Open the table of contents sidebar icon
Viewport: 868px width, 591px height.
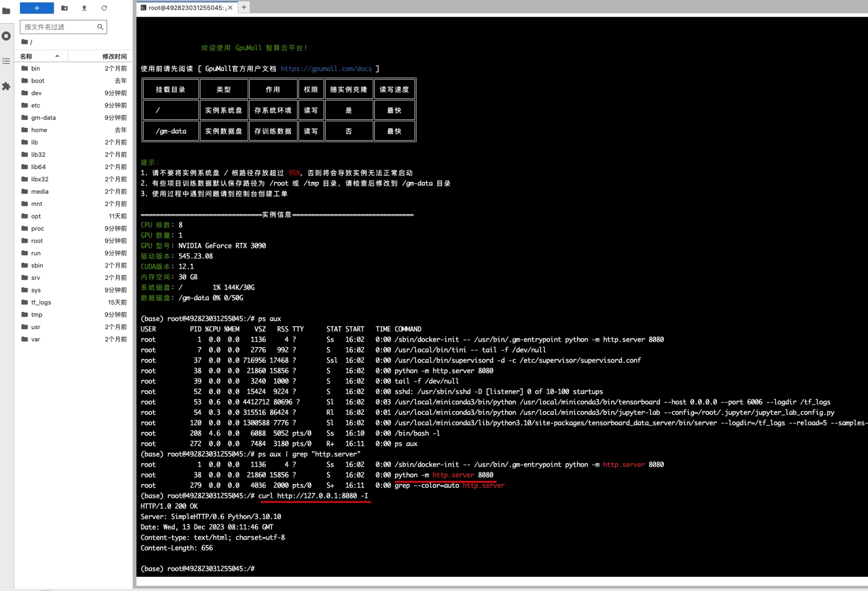(6, 61)
